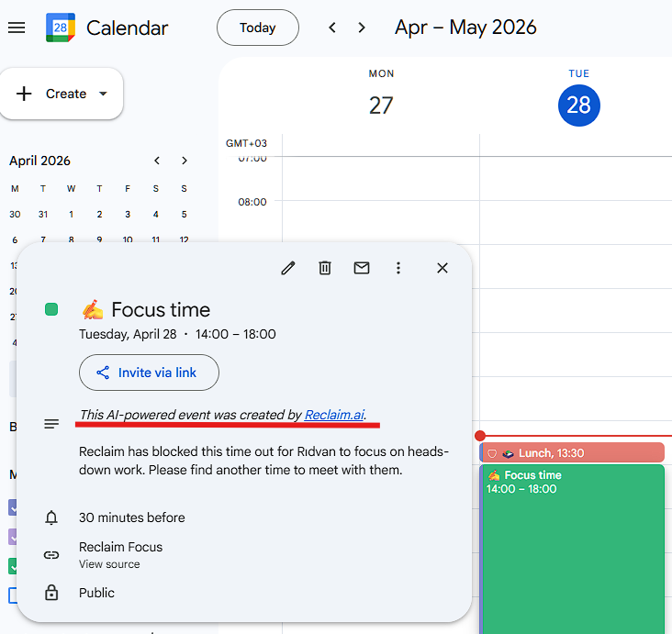
Task: Jump to Today
Action: tap(258, 28)
